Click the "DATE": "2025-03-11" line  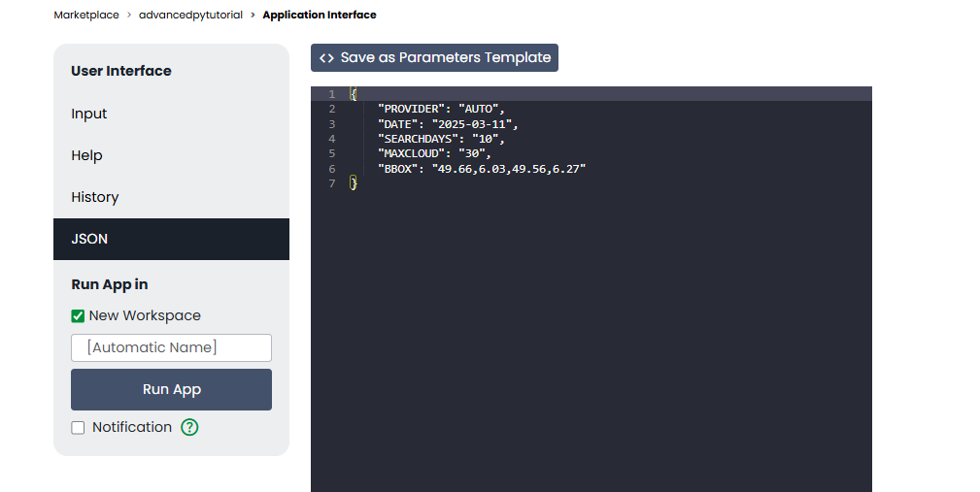[x=448, y=124]
